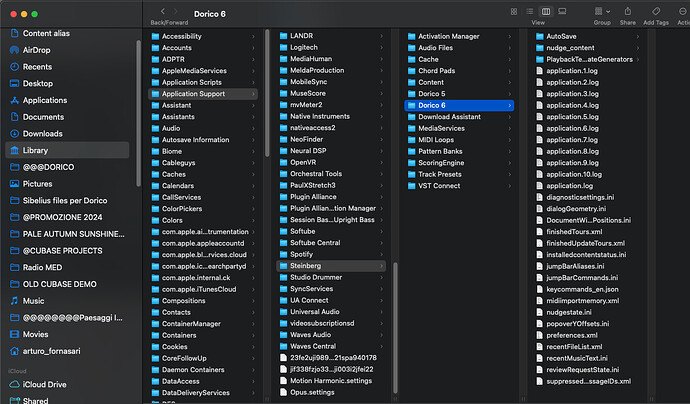Viewport: 690px width, 404px height.
Task: Open the Group options dropdown
Action: click(x=602, y=12)
